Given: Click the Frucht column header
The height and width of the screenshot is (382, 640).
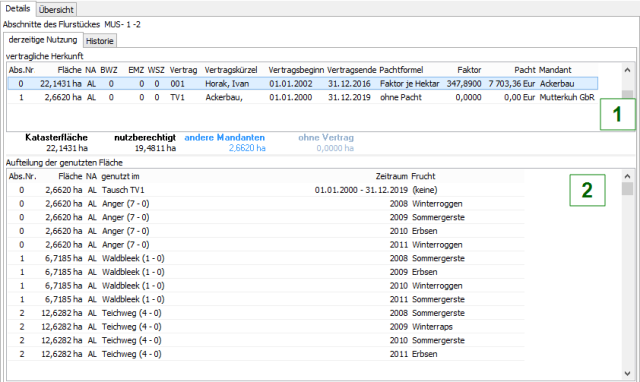Looking at the screenshot, I should pyautogui.click(x=423, y=176).
